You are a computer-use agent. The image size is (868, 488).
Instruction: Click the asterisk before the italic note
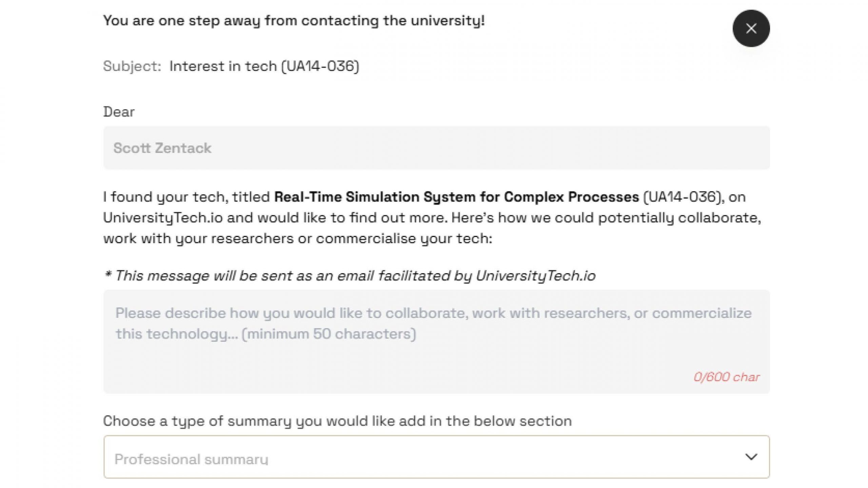[x=108, y=274]
